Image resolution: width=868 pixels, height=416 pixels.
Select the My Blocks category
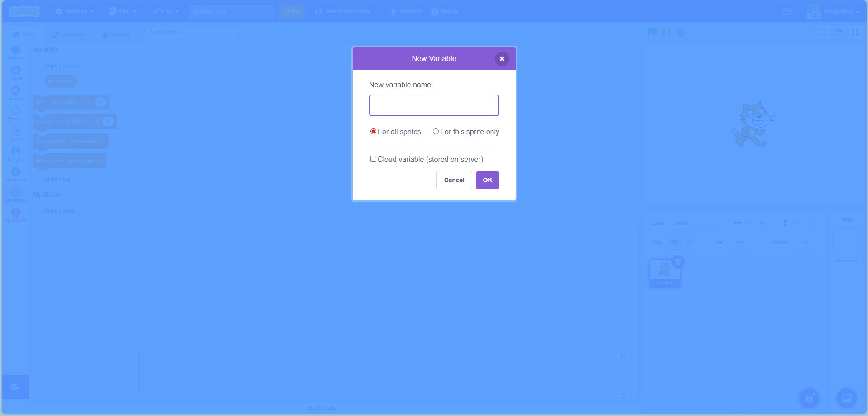[16, 215]
